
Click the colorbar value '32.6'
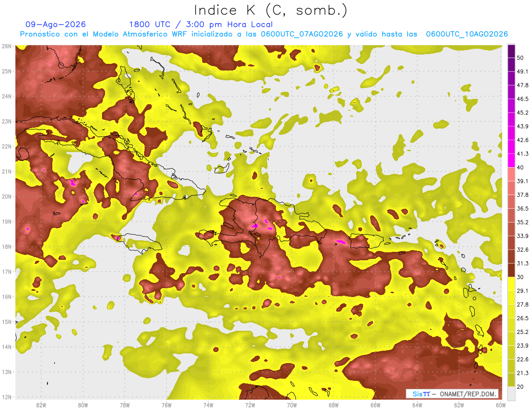(523, 250)
